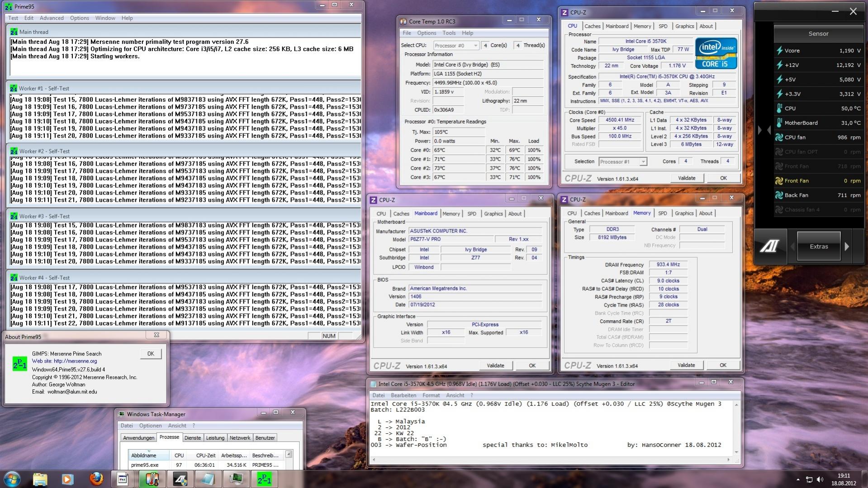Click the dimmed CPU fan OPT icon
The height and width of the screenshot is (488, 868).
tap(779, 152)
